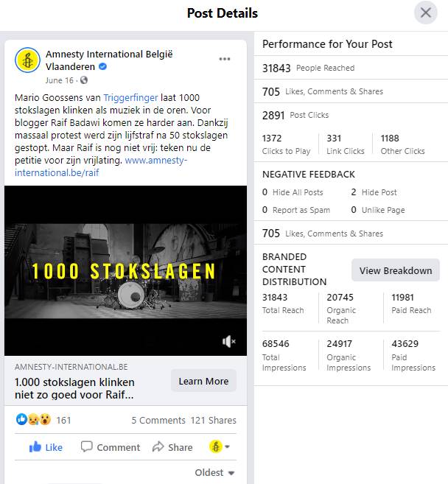Screen dimensions: 448x484
Task: Open the post's three-dots options menu
Action: [x=225, y=59]
